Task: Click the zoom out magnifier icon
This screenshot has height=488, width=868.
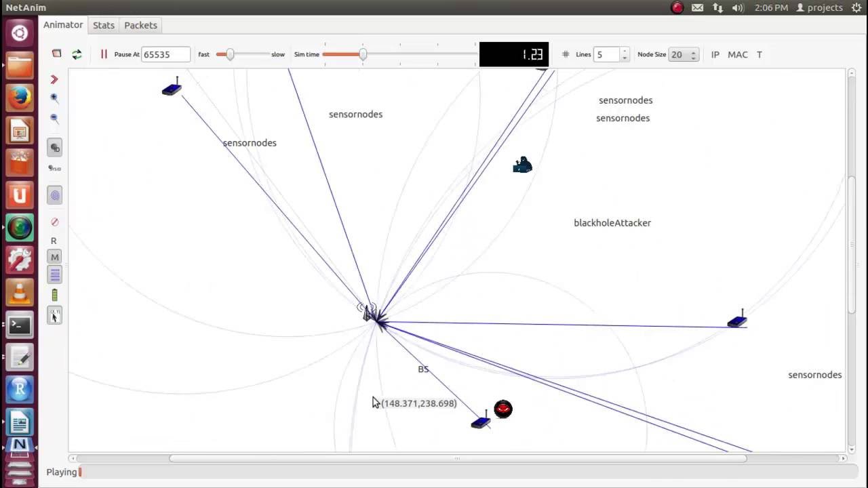Action: pos(54,119)
